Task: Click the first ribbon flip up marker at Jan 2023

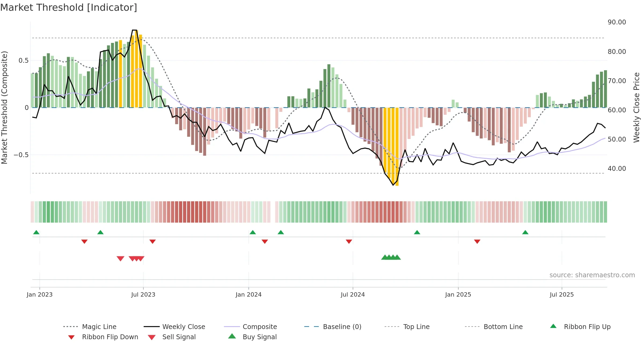Action: click(36, 232)
